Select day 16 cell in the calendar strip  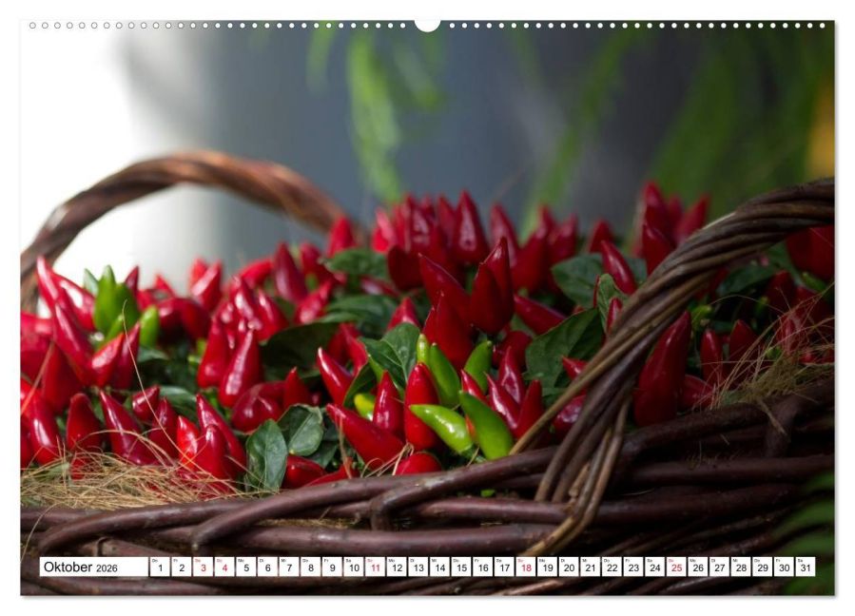click(483, 567)
